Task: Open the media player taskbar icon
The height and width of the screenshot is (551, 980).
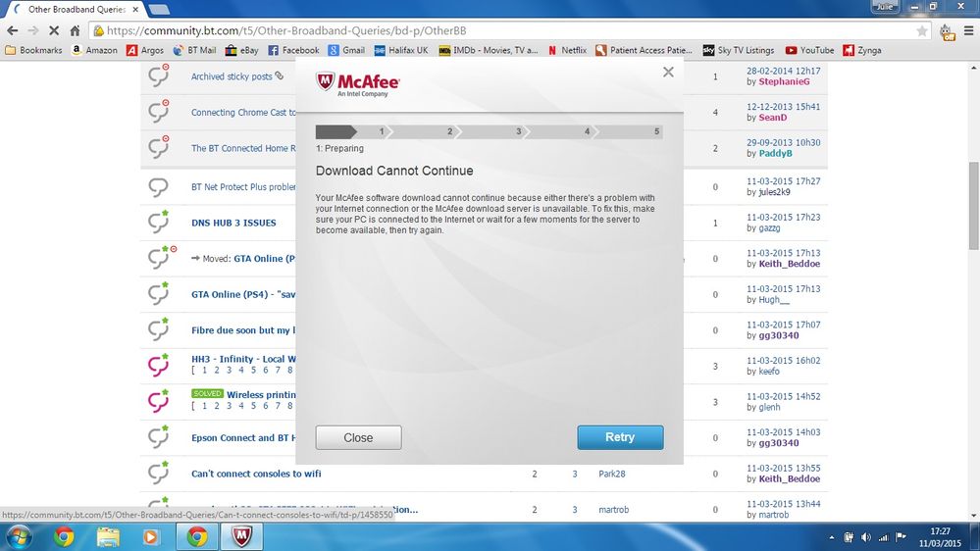Action: pos(151,536)
